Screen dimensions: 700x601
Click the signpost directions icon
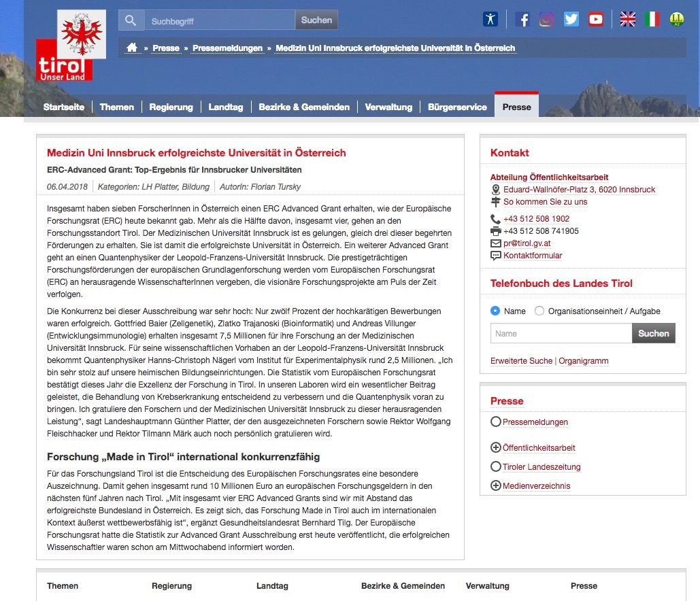(495, 202)
